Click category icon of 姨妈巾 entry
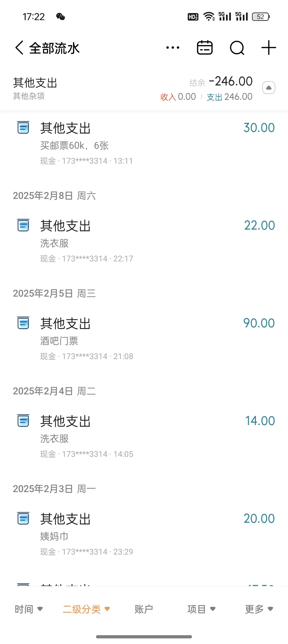 click(x=23, y=518)
